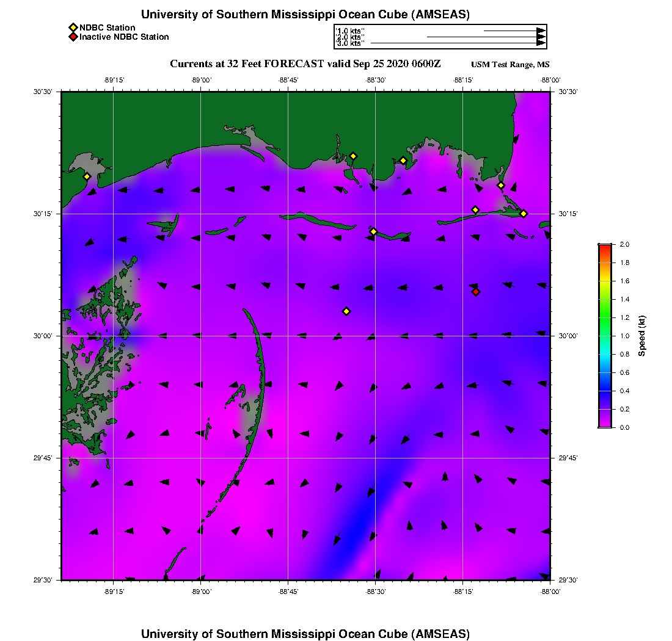
Task: Click the bottom Ocean Cube (AMSEAS) footer text
Action: [305, 634]
